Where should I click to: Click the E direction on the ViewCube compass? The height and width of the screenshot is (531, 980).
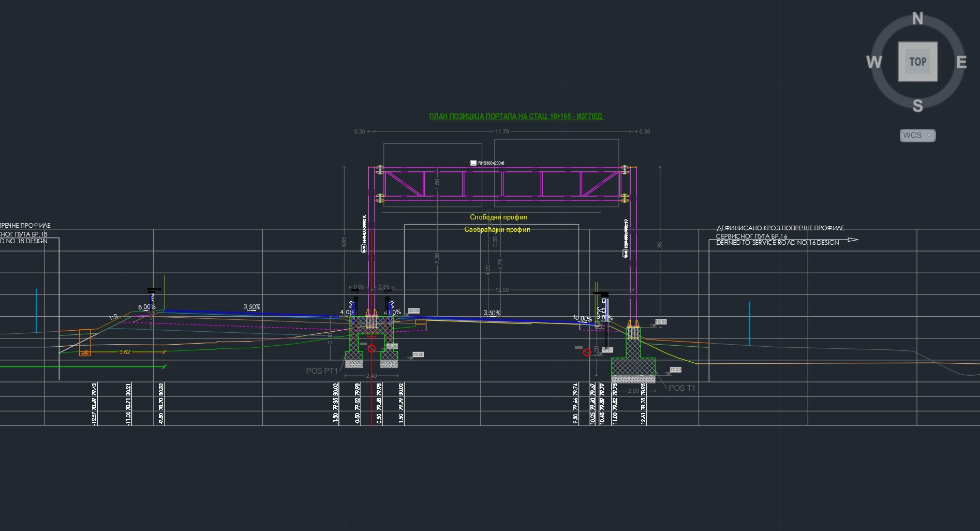(x=961, y=62)
